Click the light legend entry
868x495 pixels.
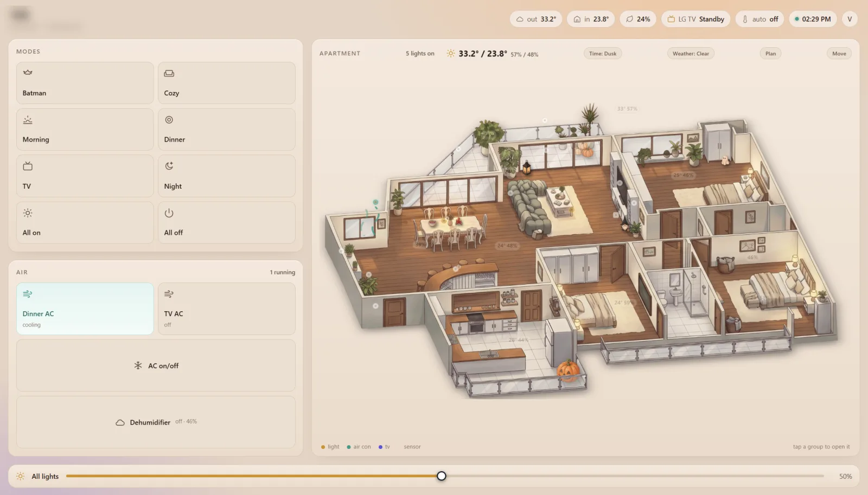(x=330, y=447)
